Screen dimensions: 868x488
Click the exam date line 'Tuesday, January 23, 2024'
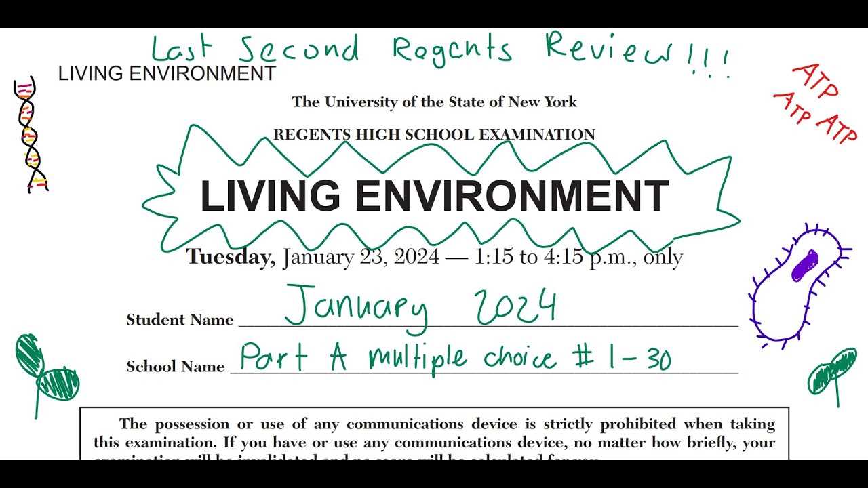[x=434, y=258]
